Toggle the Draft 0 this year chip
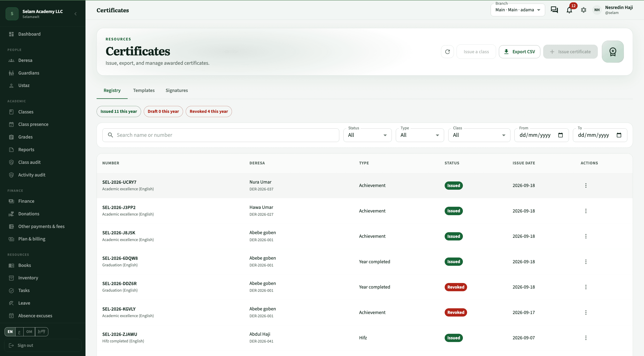The image size is (644, 356). click(163, 112)
